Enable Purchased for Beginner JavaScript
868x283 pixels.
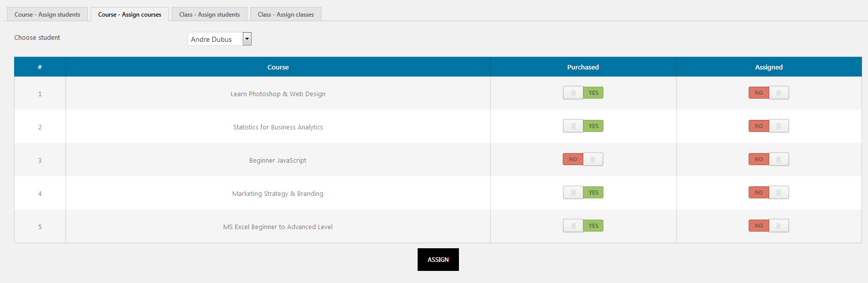pos(583,160)
